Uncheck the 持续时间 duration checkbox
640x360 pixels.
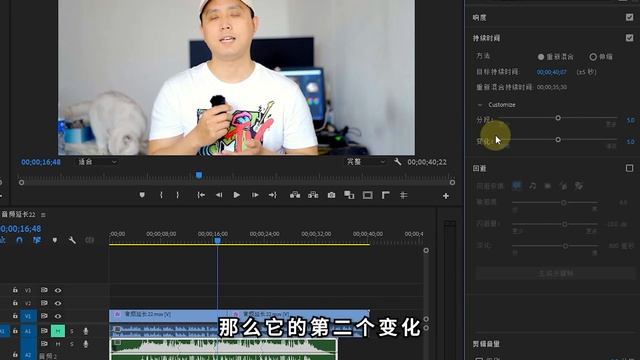629,38
